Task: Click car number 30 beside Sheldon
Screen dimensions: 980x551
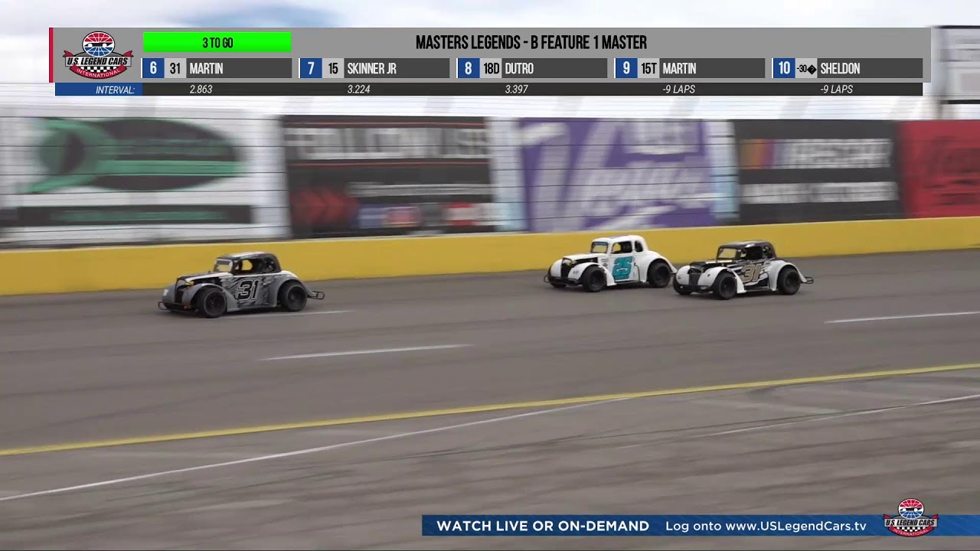Action: coord(806,68)
